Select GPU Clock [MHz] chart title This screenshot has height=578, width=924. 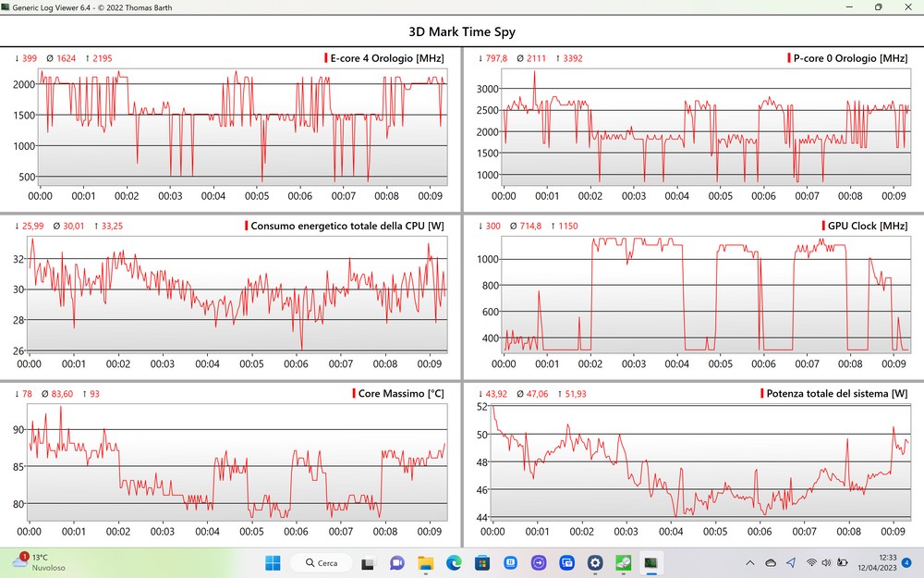(x=868, y=226)
